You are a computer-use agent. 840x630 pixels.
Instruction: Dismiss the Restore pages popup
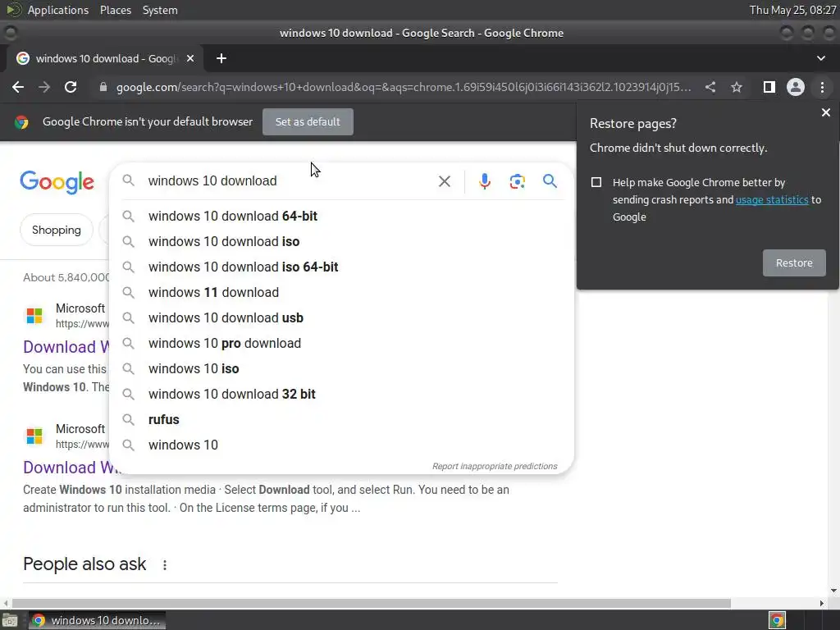pyautogui.click(x=825, y=112)
